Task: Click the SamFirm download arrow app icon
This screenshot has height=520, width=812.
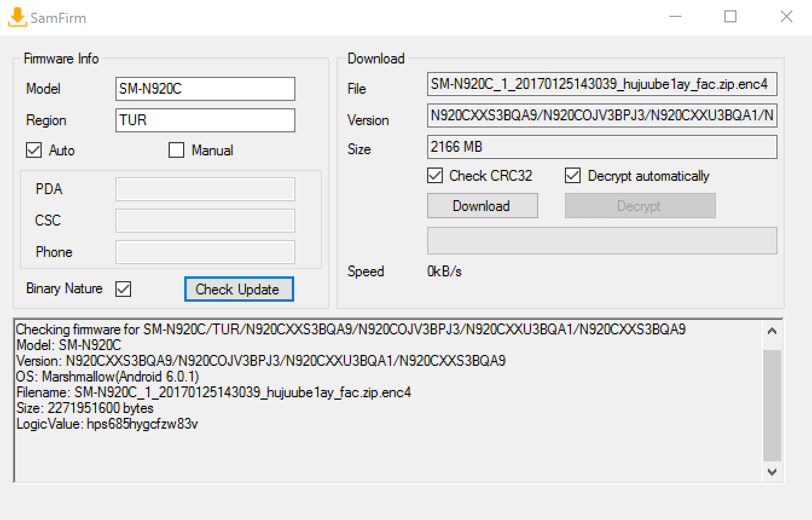Action: 17,17
